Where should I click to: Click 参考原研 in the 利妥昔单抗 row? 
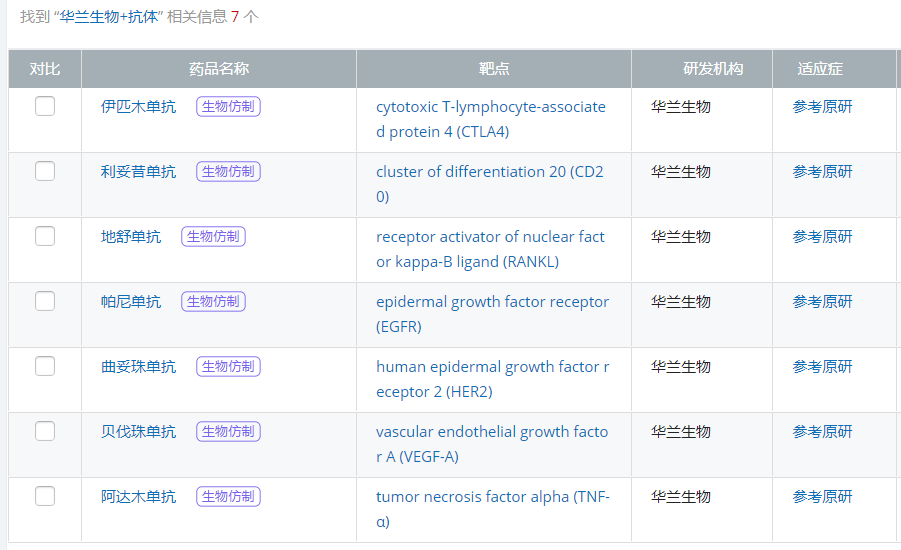click(822, 172)
